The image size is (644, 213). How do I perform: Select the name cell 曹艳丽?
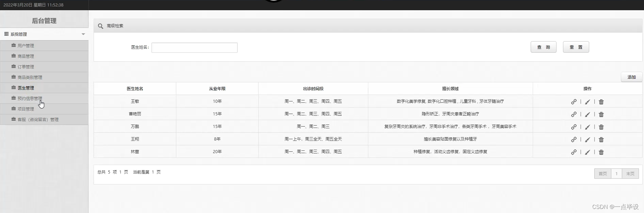[135, 114]
